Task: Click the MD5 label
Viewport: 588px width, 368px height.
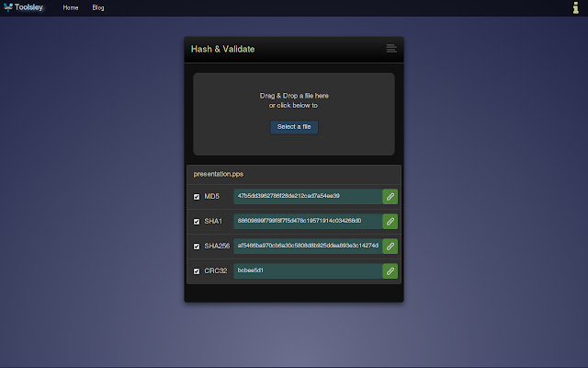Action: 212,196
